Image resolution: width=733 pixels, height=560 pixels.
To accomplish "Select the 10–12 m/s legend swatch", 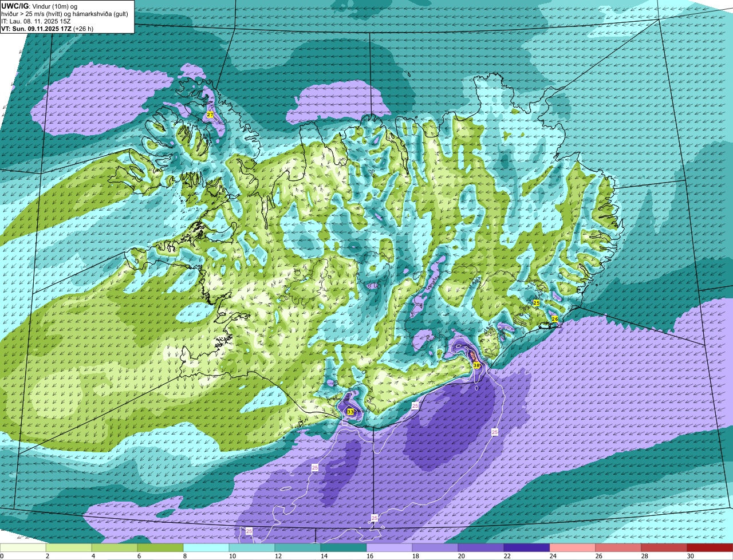I will point(252,548).
